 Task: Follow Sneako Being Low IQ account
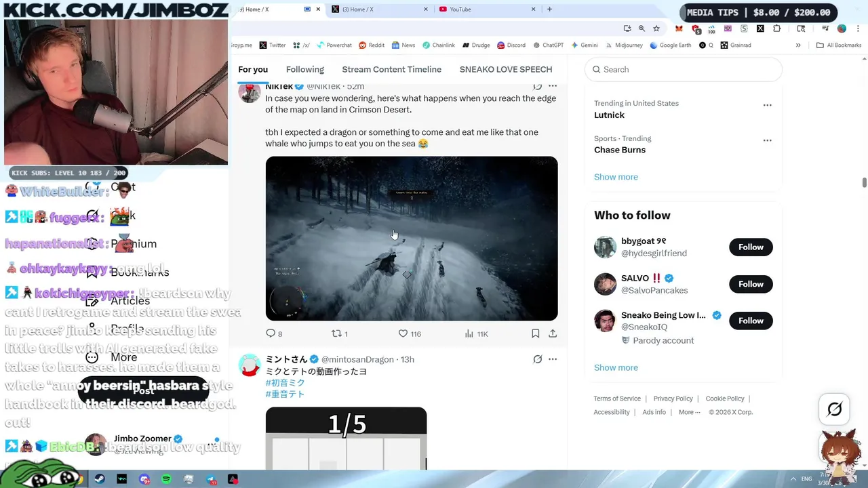coord(751,321)
